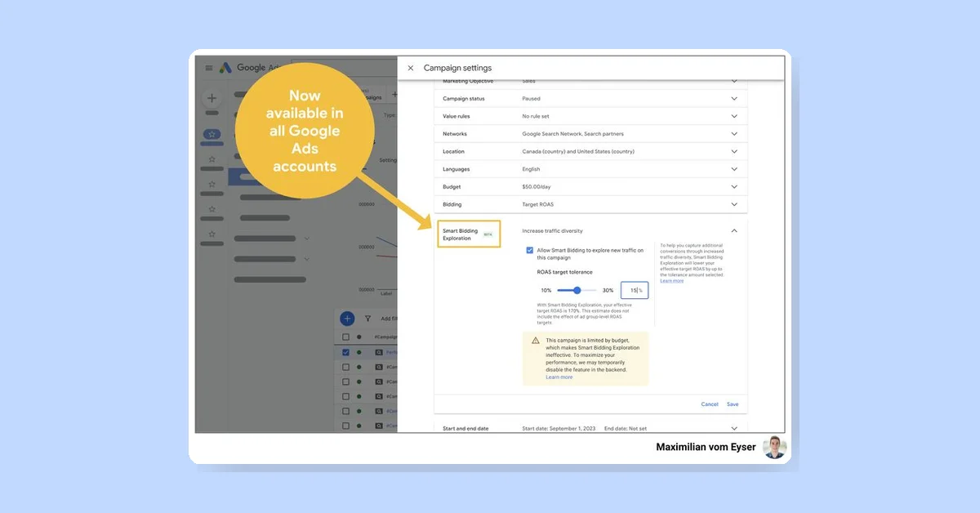Expand the Languages row chevron

733,169
